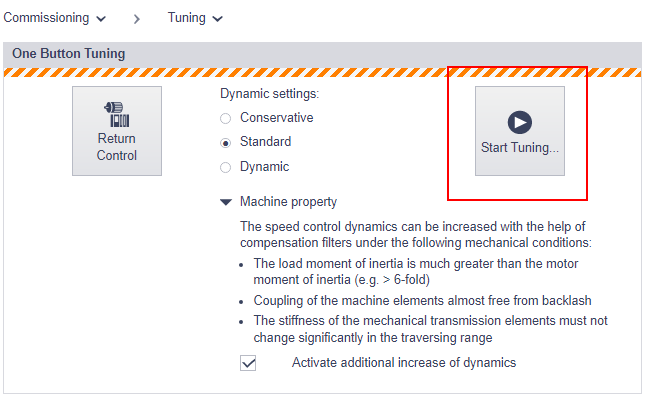Click the breadcrumb separator arrow icon
Viewport: 653px width, 412px height.
pyautogui.click(x=137, y=19)
